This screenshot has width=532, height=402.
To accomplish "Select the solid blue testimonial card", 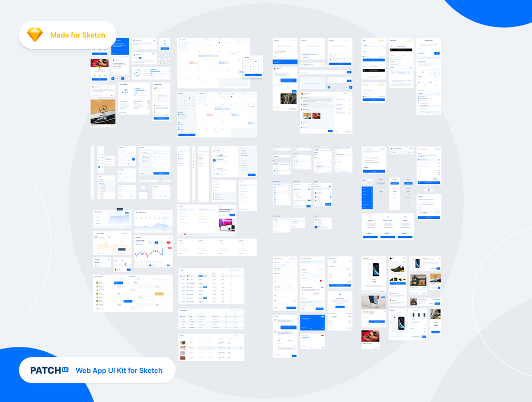I will pos(121,47).
